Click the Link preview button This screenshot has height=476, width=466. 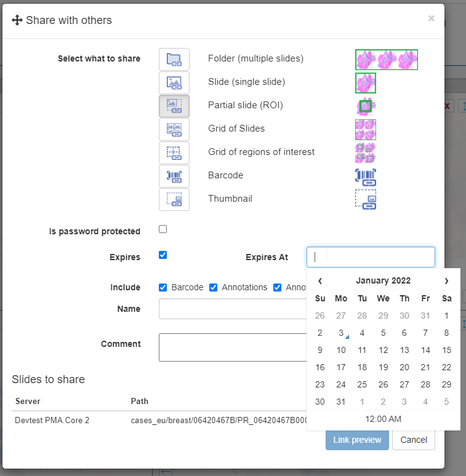point(357,440)
